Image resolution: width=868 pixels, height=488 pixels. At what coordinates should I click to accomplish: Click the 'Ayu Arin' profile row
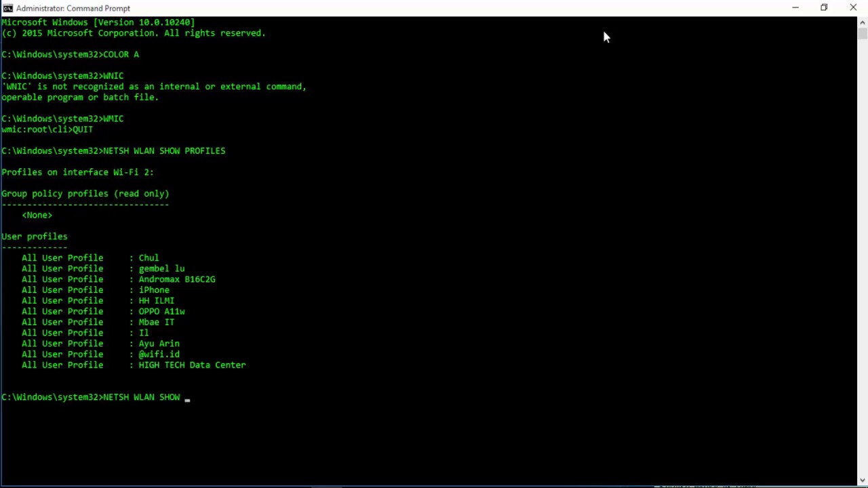(x=100, y=344)
